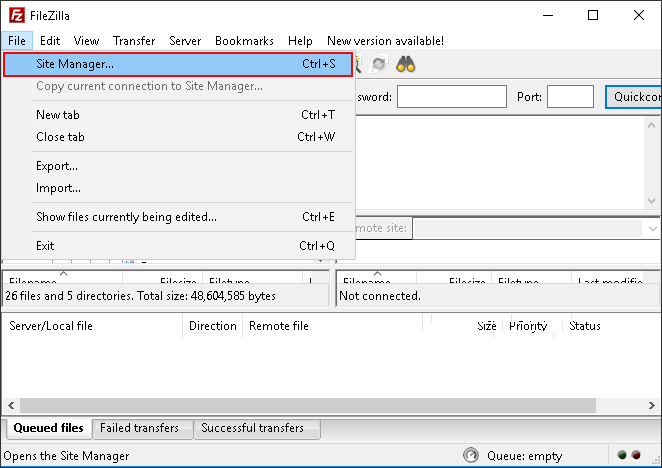Click the green activity indicator light
Screen dimensions: 662x468
[622, 455]
